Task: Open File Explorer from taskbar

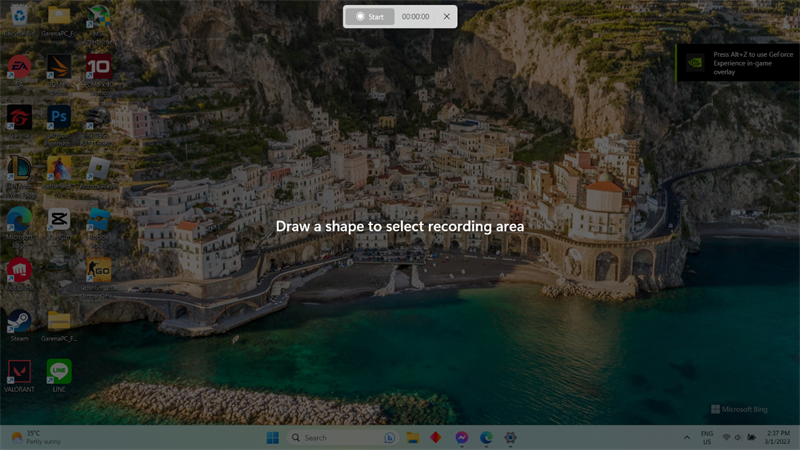Action: click(412, 438)
